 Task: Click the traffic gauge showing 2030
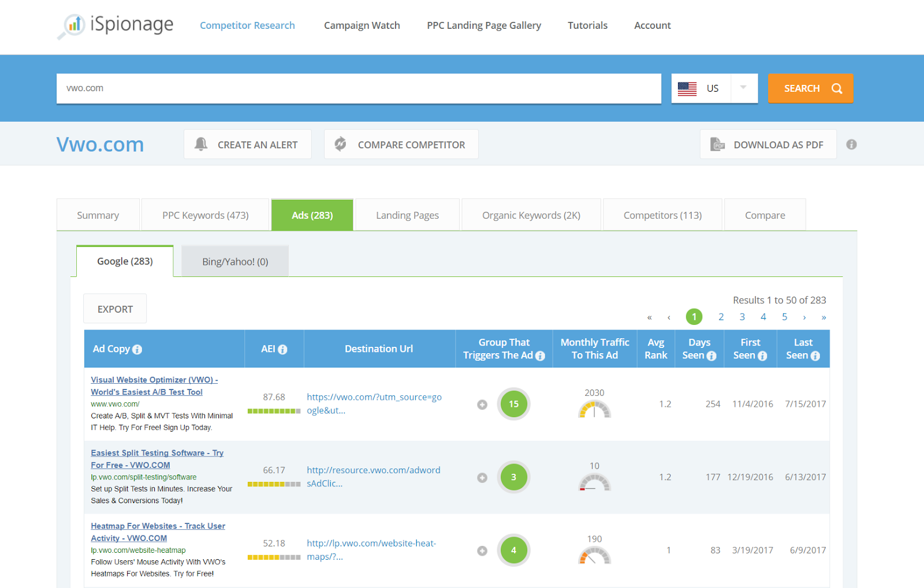(x=594, y=409)
